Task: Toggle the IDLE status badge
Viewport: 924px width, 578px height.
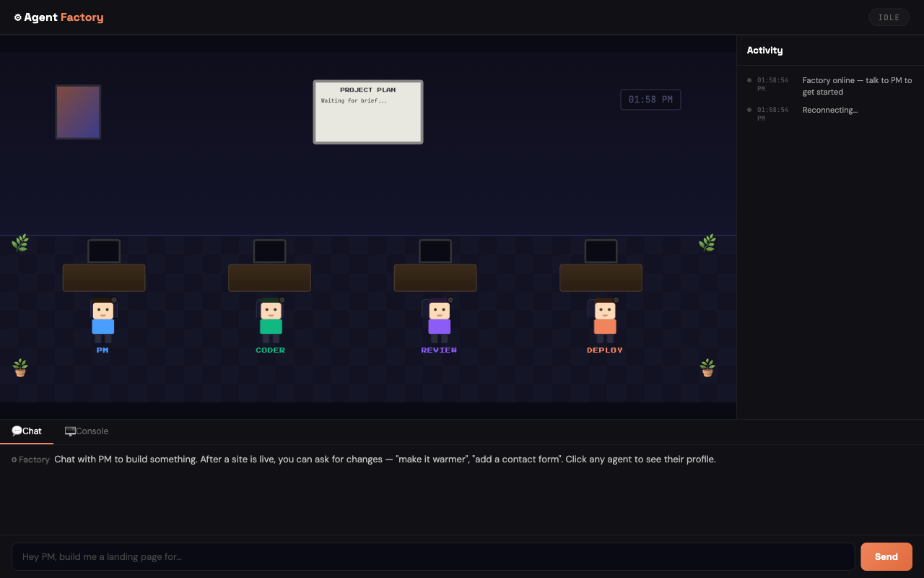Action: pyautogui.click(x=888, y=17)
